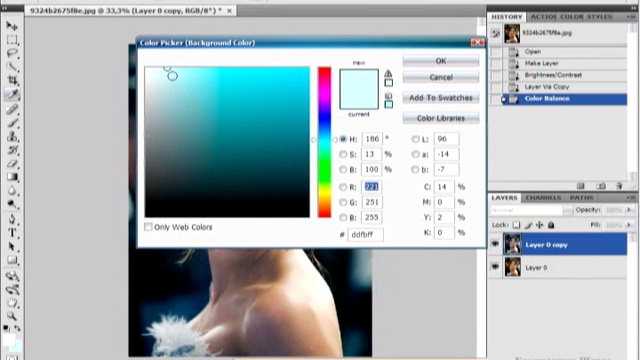Switch to the Color tab
Image resolution: width=640 pixels, height=360 pixels.
[571, 17]
